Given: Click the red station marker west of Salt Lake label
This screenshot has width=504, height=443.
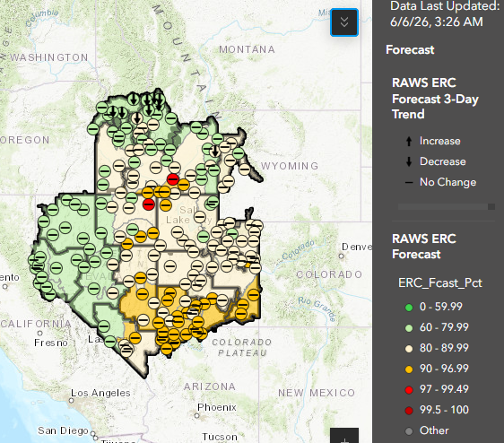Looking at the screenshot, I should point(149,204).
